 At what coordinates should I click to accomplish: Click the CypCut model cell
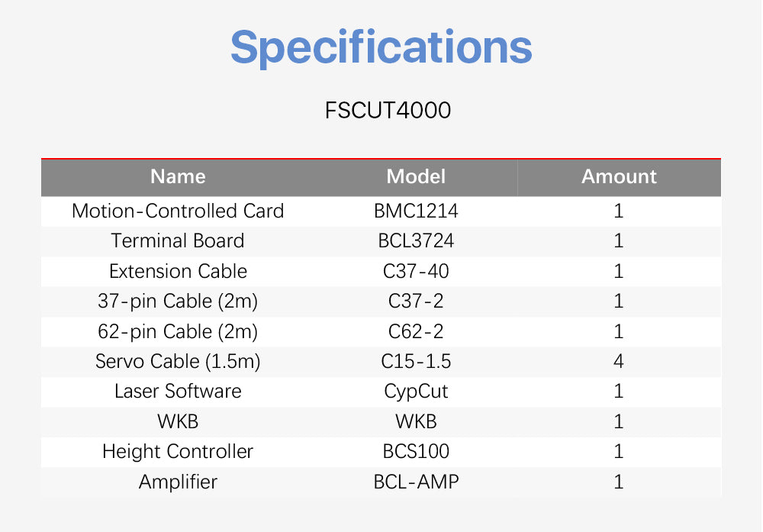416,392
